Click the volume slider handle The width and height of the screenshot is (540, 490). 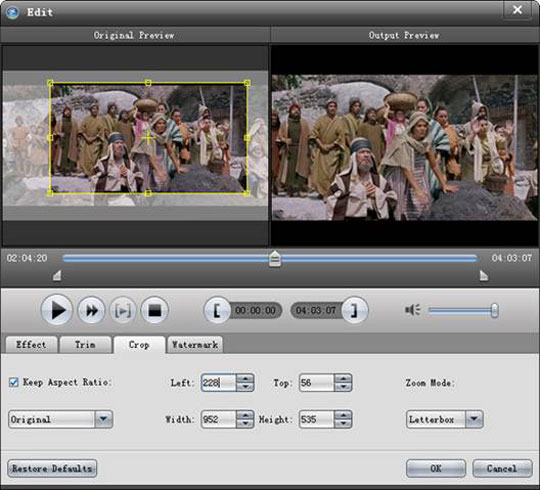point(495,311)
